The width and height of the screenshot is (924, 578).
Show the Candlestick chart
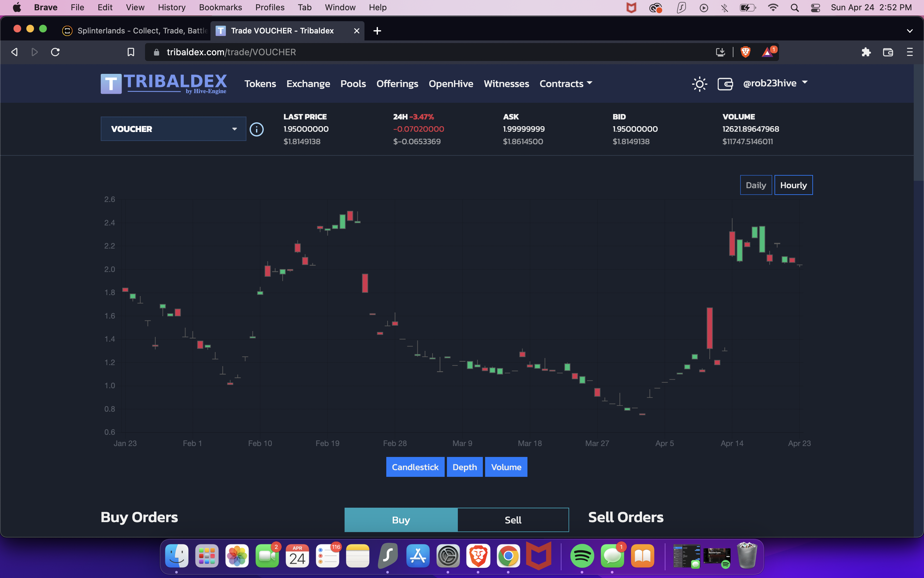coord(415,467)
